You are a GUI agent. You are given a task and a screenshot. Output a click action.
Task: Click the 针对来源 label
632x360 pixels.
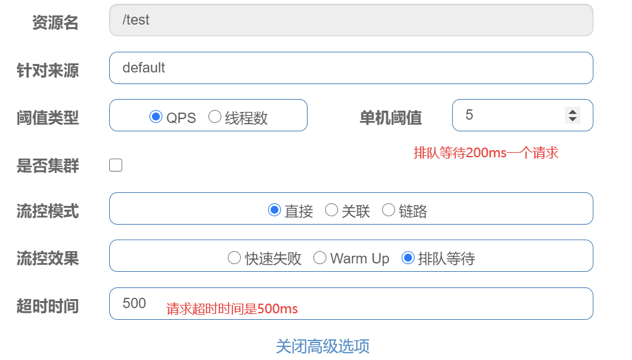[48, 70]
